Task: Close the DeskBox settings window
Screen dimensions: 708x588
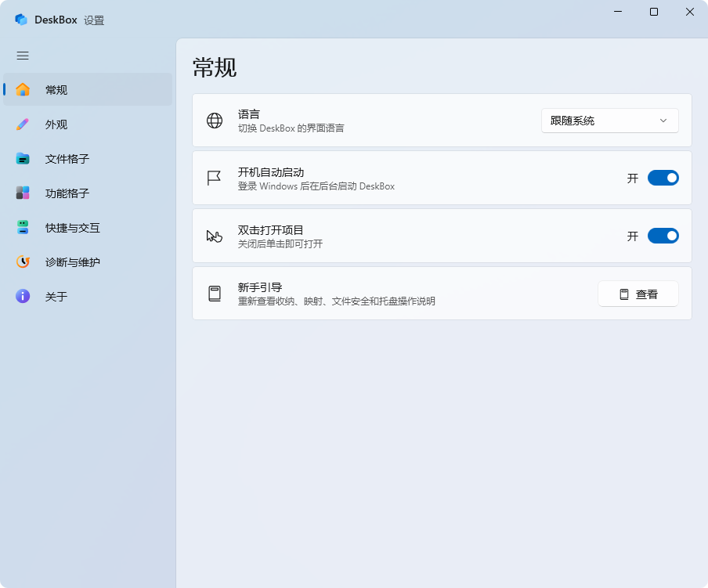Action: coord(690,12)
